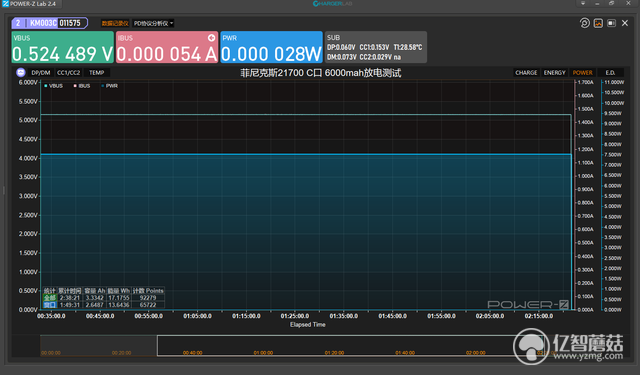
Task: Click the red IBUS current readout
Action: coord(167,47)
